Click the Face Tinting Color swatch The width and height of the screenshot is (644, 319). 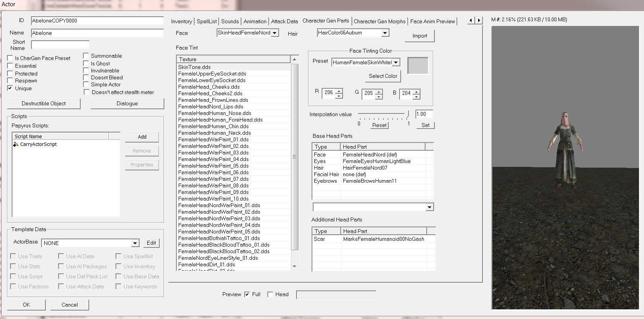click(418, 66)
